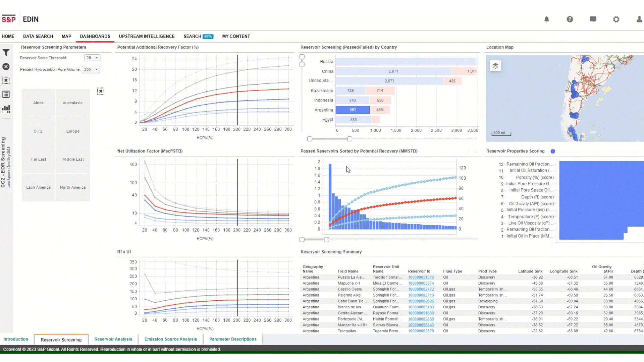Click the country chart horizontal slider handle

pyautogui.click(x=350, y=139)
